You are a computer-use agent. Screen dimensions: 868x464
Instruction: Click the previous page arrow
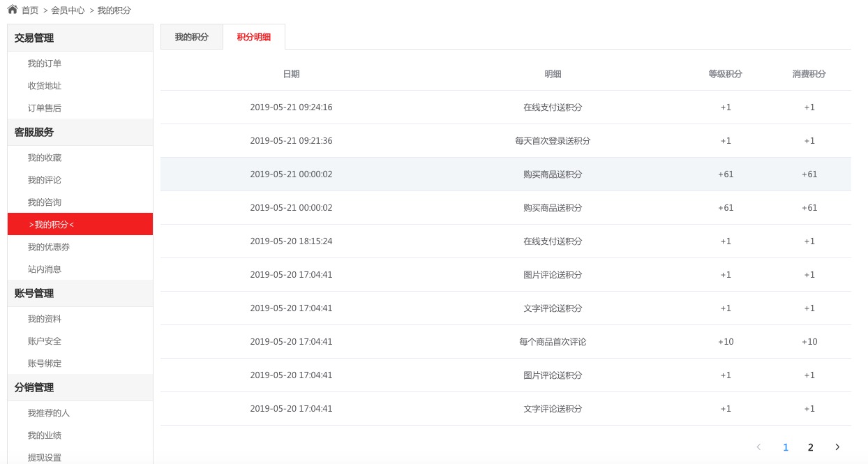758,447
